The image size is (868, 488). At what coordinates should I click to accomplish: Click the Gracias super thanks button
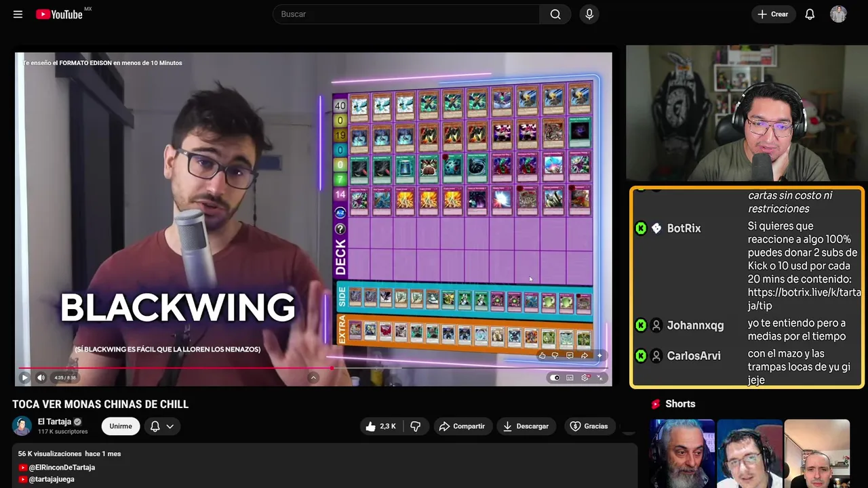[589, 426]
